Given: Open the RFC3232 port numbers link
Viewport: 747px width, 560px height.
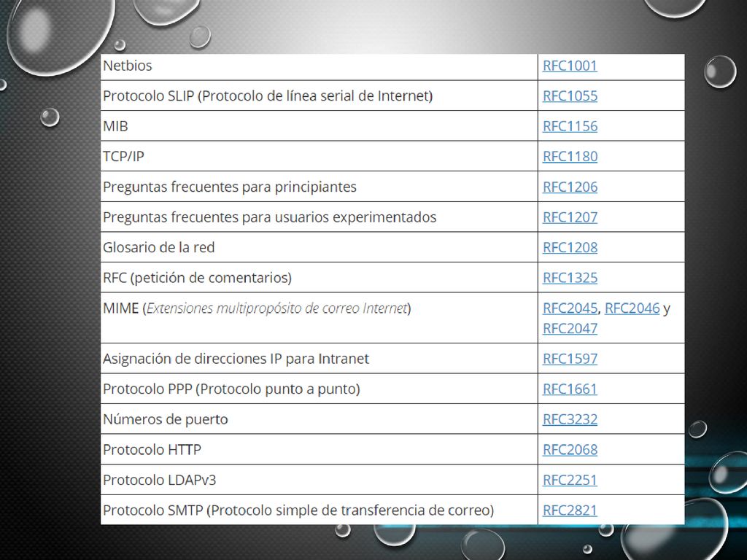Looking at the screenshot, I should (570, 419).
